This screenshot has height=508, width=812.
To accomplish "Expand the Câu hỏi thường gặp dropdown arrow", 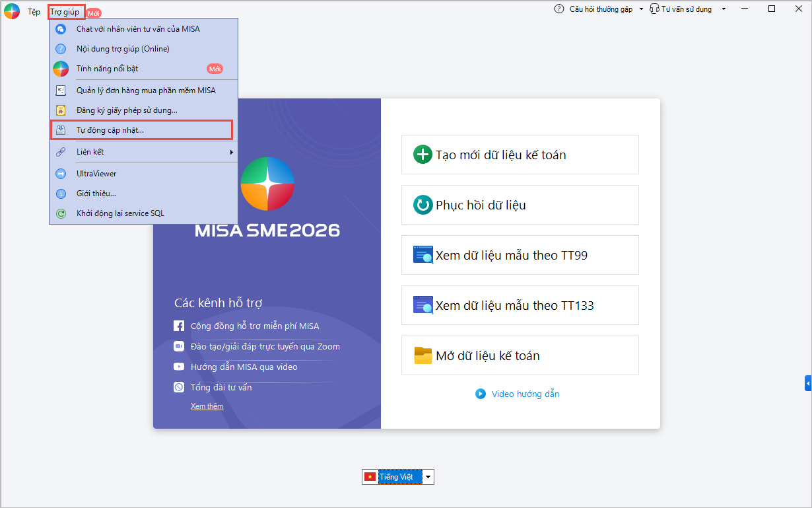I will [640, 9].
